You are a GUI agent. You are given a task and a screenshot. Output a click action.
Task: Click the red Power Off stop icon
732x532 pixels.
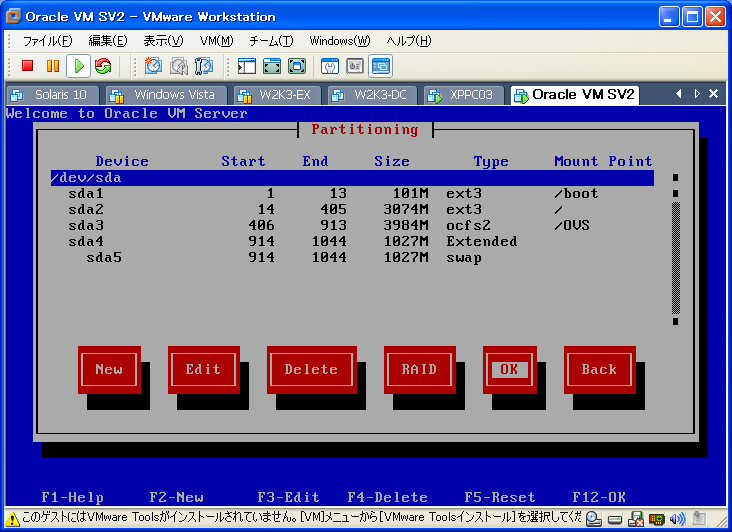[x=28, y=66]
